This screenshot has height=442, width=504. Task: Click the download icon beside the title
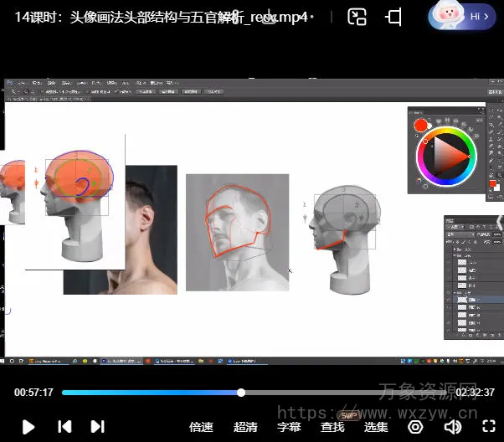click(x=267, y=18)
